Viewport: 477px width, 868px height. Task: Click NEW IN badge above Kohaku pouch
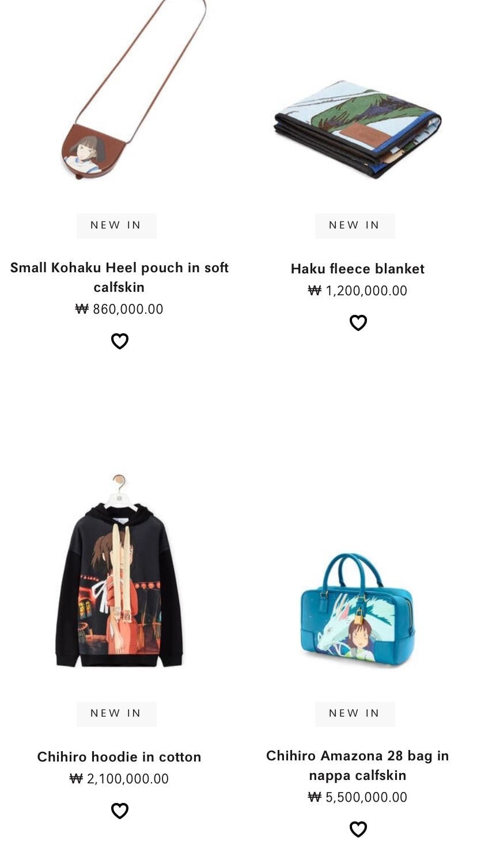[116, 226]
